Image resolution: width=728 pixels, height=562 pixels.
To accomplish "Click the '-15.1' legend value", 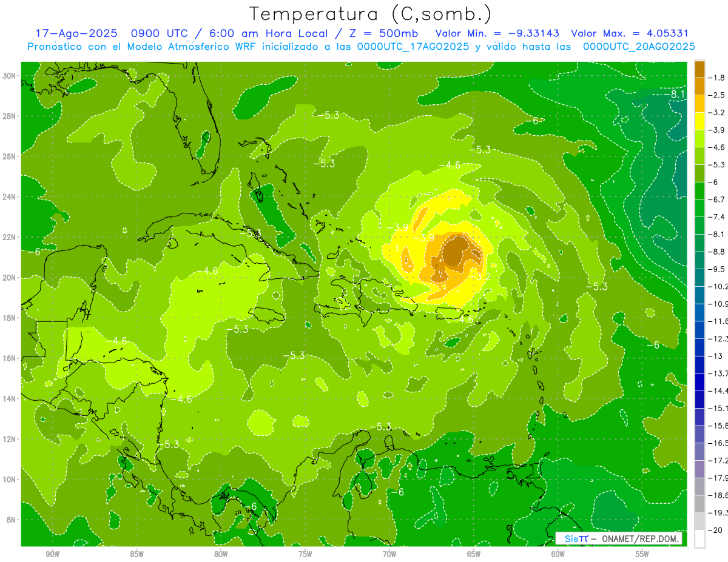I will pyautogui.click(x=718, y=408).
